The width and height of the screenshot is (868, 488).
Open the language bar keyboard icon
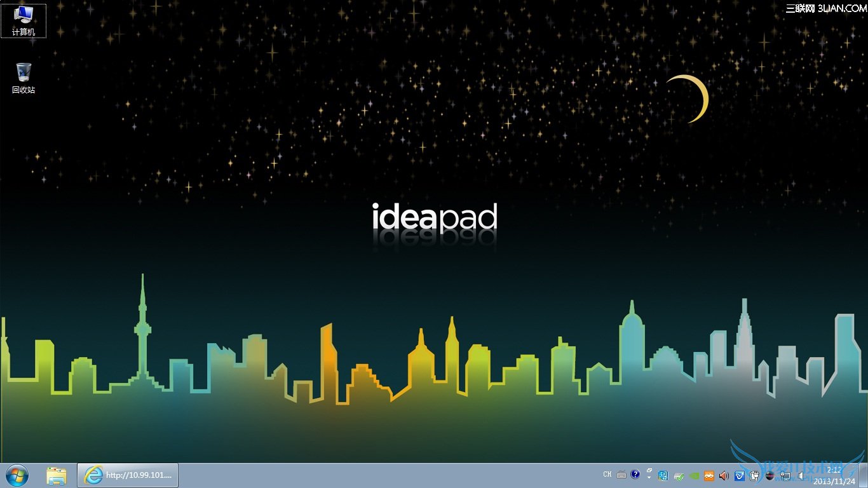coord(621,475)
